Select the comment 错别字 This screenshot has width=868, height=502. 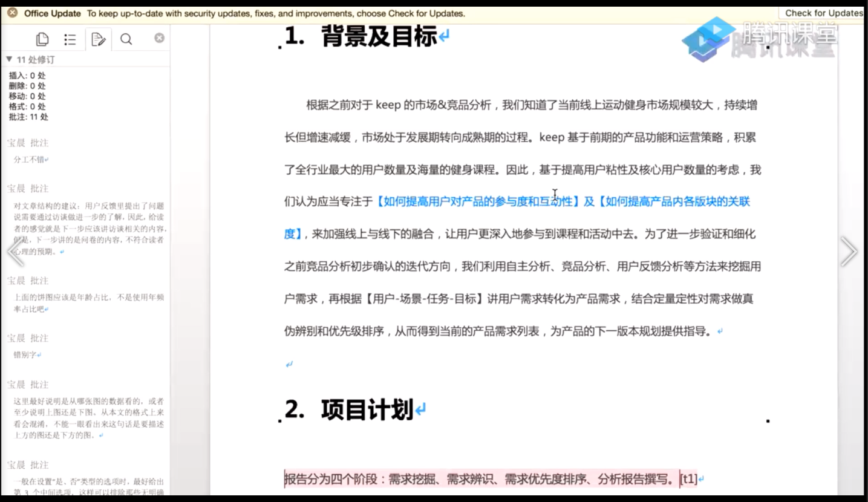click(27, 355)
